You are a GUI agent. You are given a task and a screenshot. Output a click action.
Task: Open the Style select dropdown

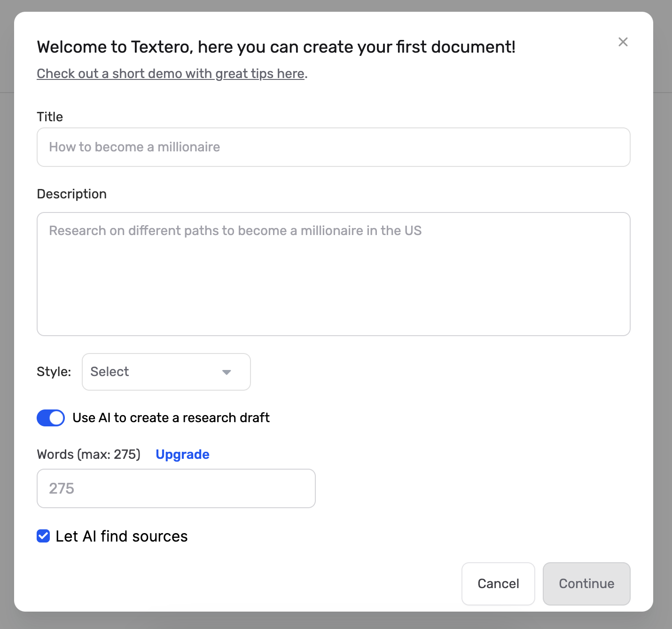pos(166,372)
